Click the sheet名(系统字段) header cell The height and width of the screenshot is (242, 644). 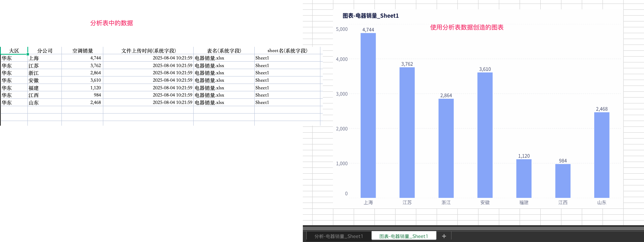pos(287,51)
